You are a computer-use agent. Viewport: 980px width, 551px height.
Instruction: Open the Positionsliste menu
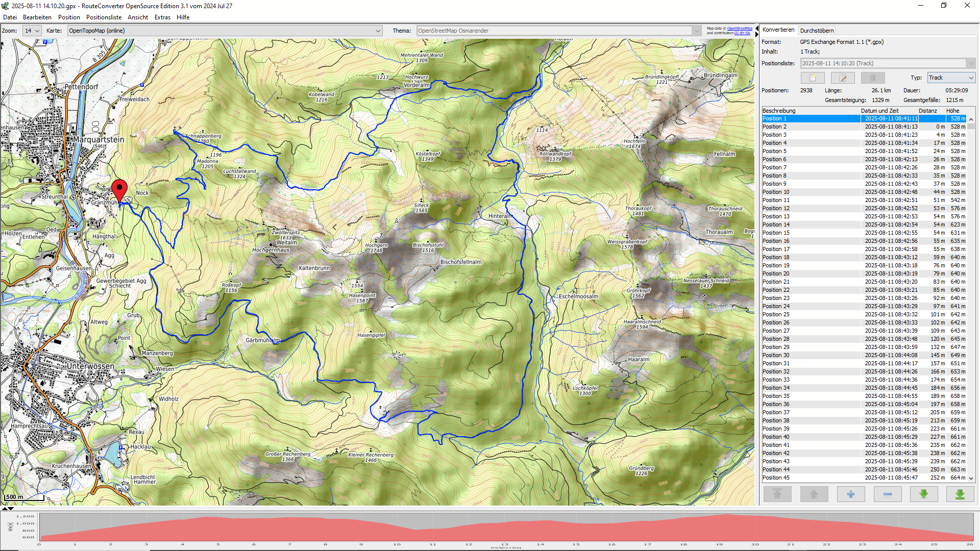pos(104,17)
